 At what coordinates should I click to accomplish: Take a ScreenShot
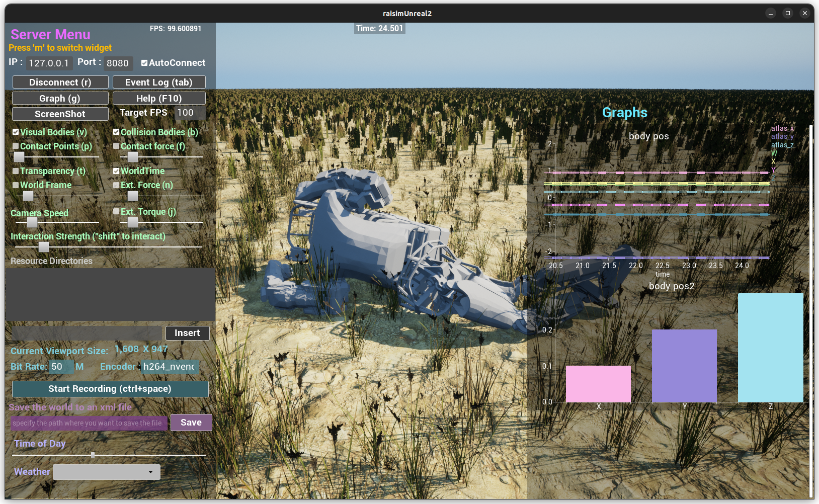(x=60, y=114)
